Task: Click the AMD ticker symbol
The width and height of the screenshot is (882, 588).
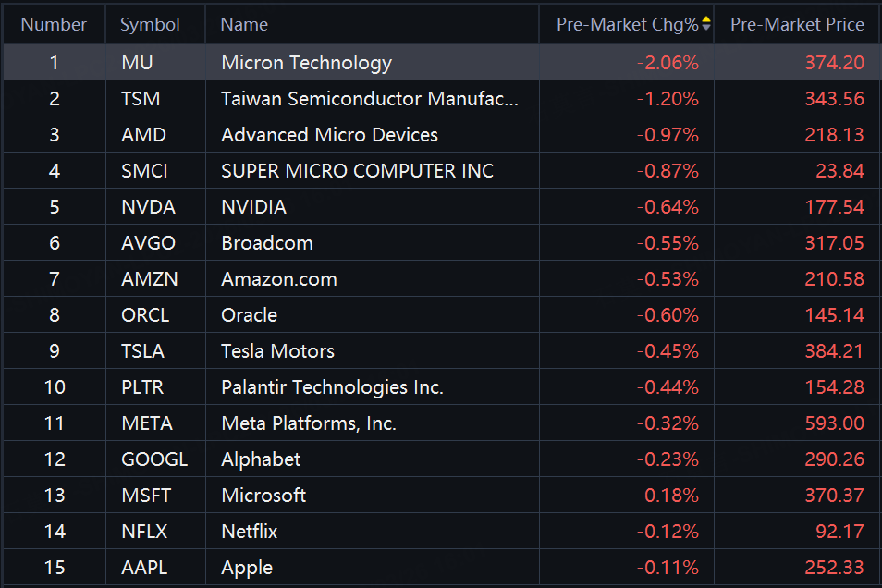Action: tap(143, 135)
